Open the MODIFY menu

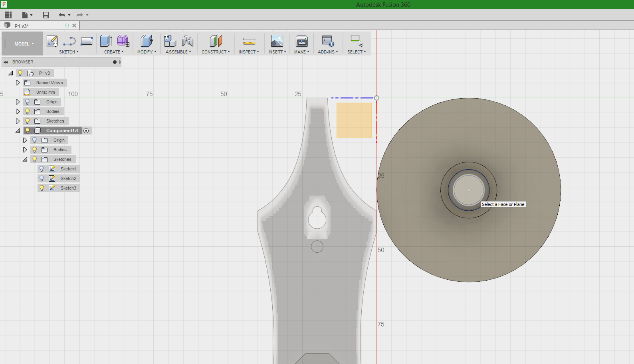147,52
